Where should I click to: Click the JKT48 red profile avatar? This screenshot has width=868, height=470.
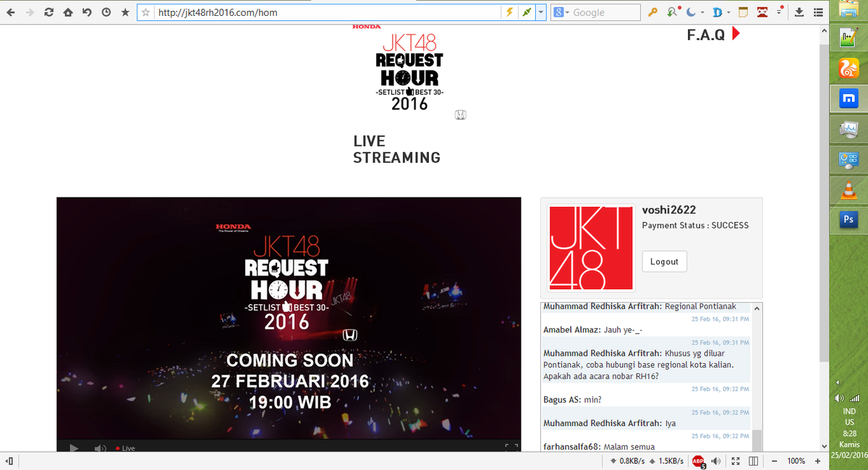pos(592,248)
